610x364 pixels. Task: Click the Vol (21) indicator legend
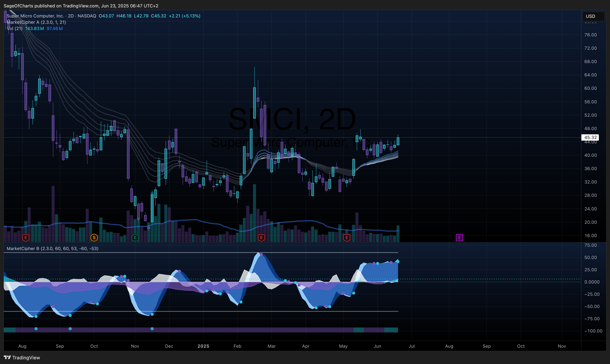pyautogui.click(x=14, y=28)
